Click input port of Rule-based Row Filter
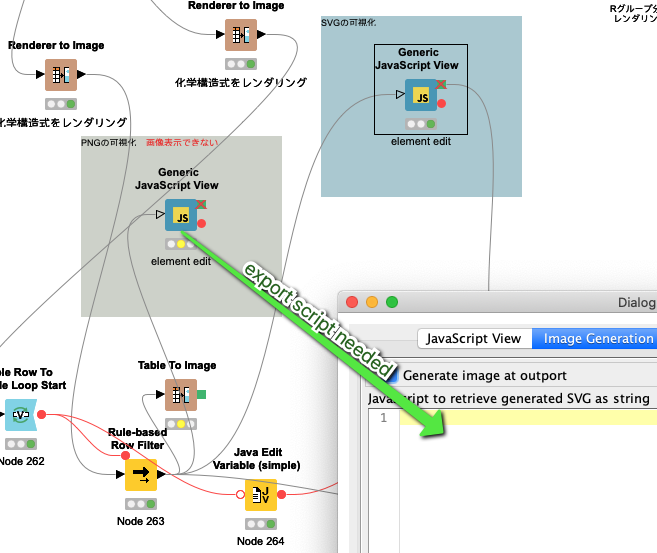Viewport: 657px width, 553px height. 120,474
